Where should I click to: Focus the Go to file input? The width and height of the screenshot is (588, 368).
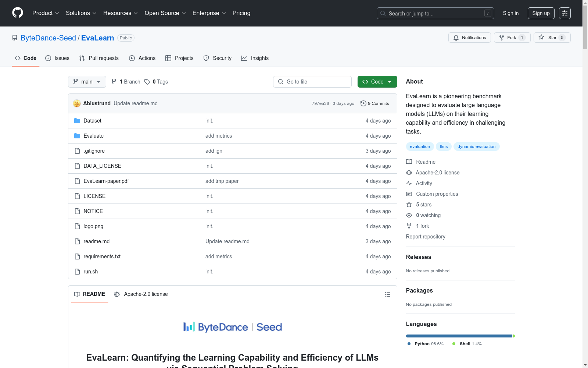[x=312, y=82]
